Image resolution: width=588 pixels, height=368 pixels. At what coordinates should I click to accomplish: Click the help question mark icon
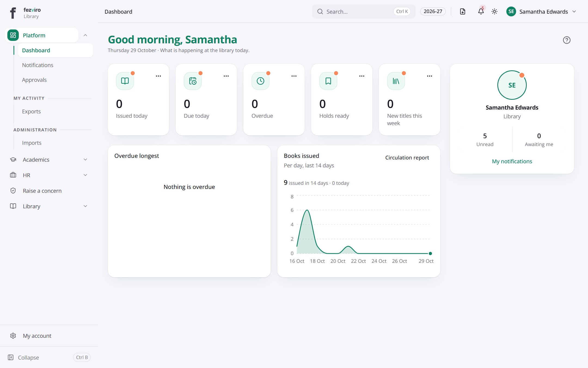tap(566, 40)
